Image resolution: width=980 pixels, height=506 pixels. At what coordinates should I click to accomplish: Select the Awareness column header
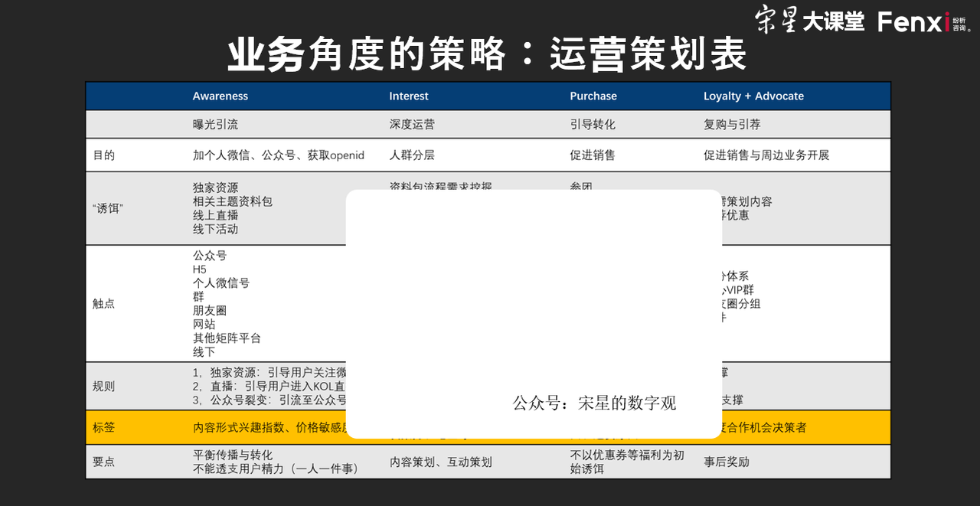click(220, 96)
